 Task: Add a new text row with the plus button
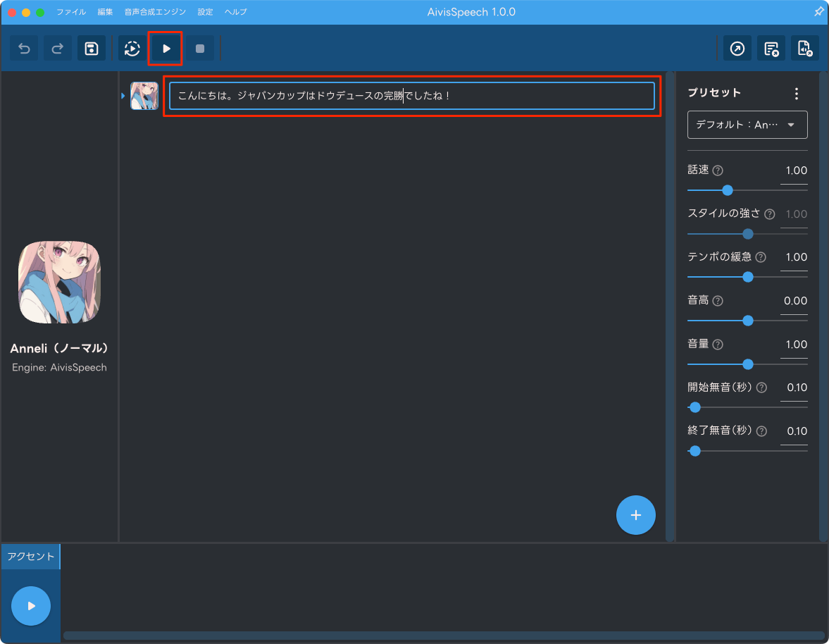click(635, 515)
